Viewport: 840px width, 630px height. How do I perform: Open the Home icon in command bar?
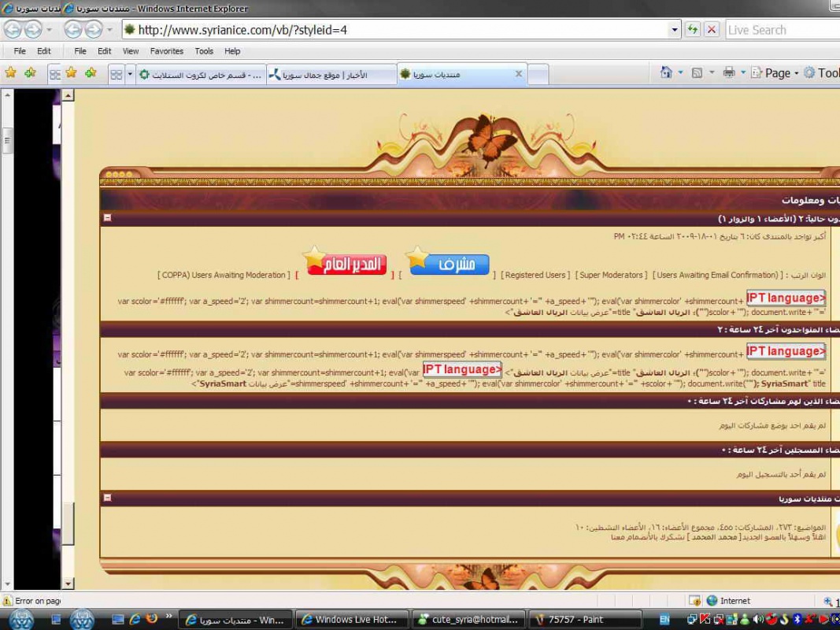point(666,72)
